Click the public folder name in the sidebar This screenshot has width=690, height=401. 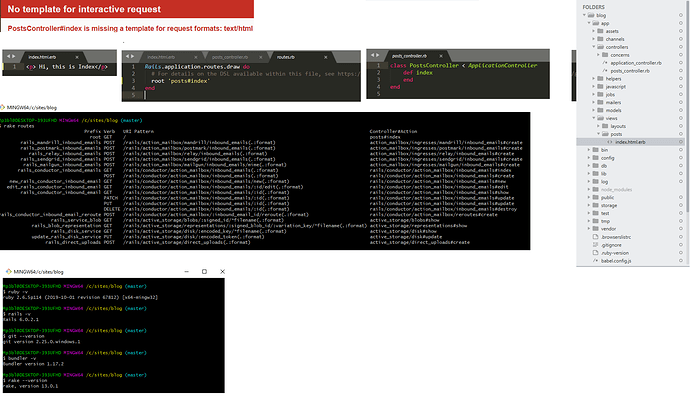pos(607,197)
